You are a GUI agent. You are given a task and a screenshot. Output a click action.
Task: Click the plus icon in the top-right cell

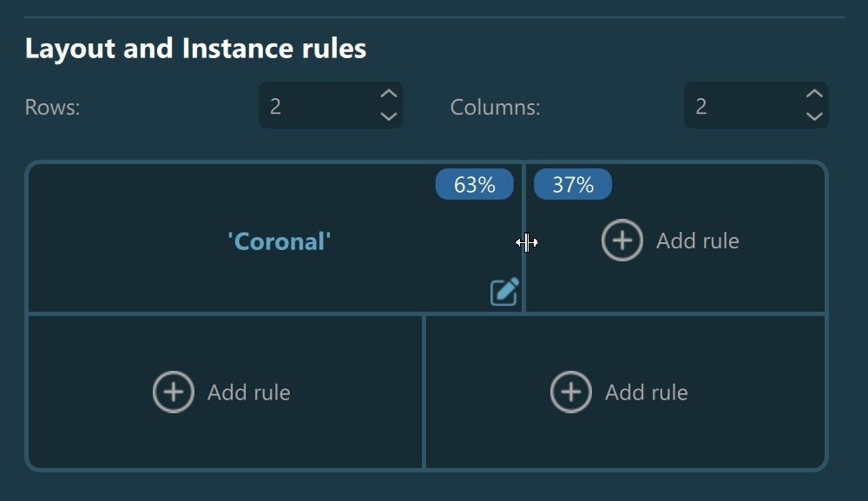pyautogui.click(x=622, y=241)
